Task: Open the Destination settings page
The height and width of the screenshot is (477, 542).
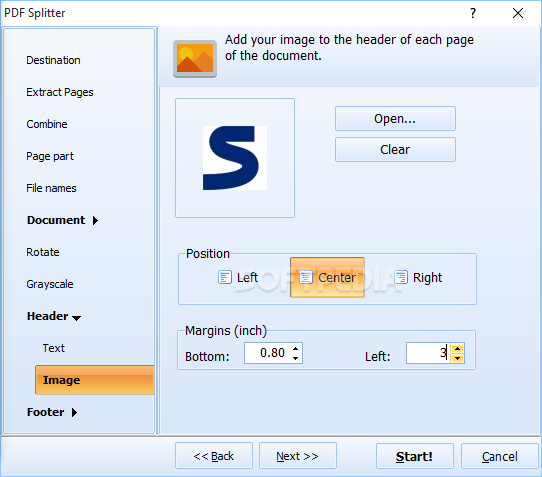Action: (53, 60)
